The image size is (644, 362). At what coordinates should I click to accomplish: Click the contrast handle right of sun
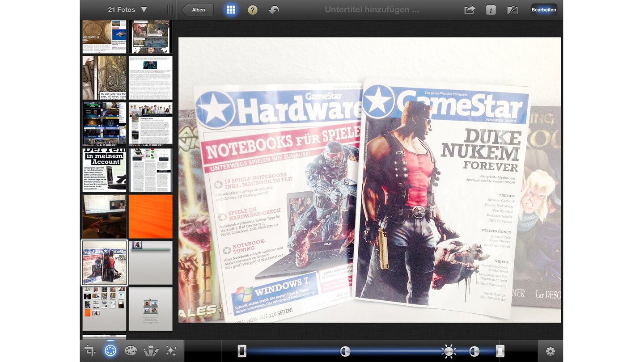point(474,351)
